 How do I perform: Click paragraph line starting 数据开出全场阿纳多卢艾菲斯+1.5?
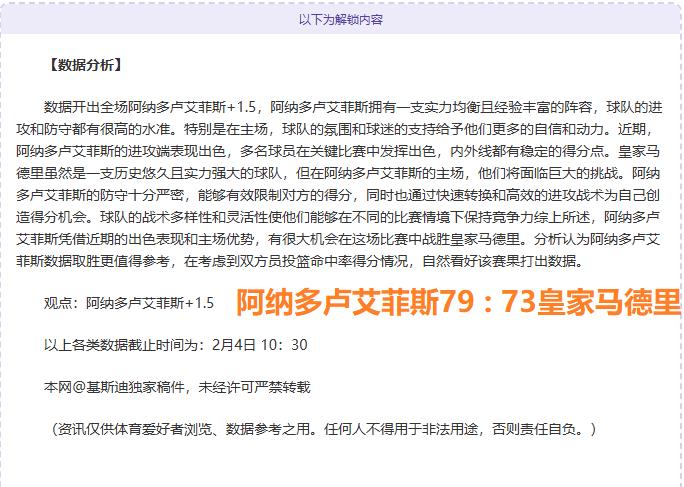pyautogui.click(x=353, y=107)
